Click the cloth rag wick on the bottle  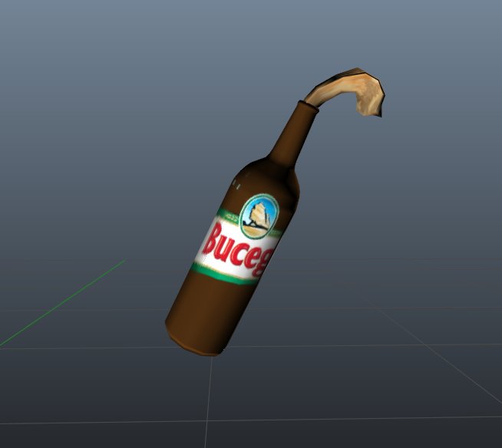(345, 83)
